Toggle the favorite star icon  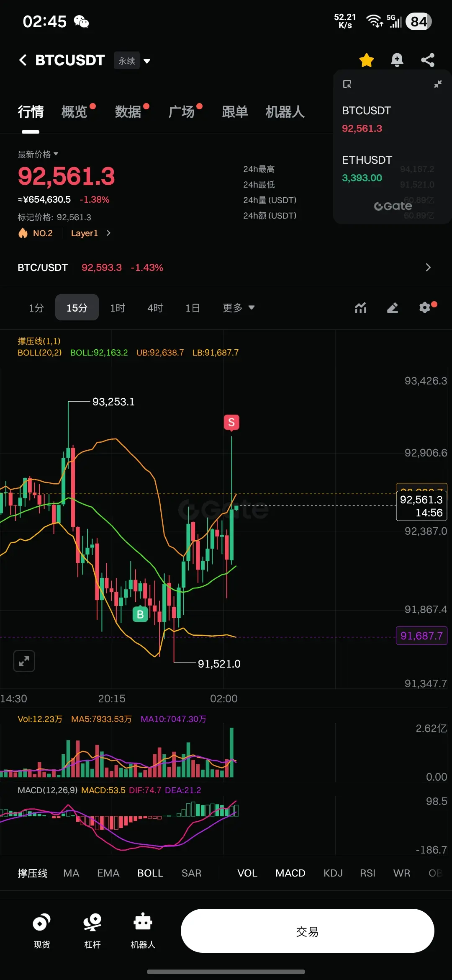click(x=367, y=60)
